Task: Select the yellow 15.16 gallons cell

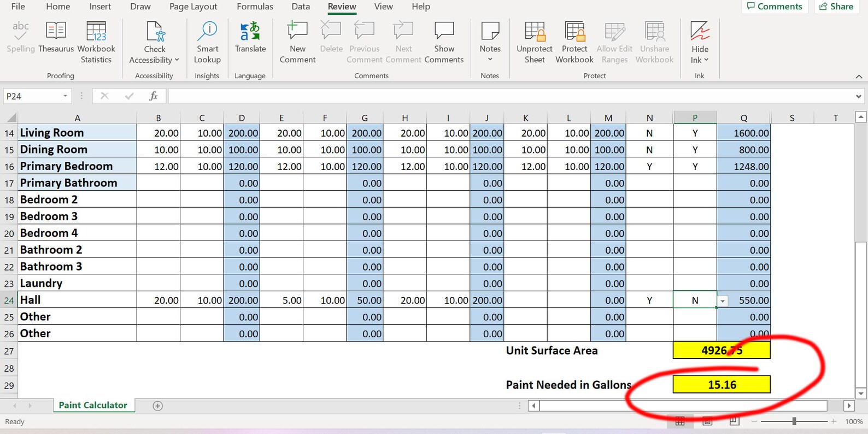Action: coord(722,384)
